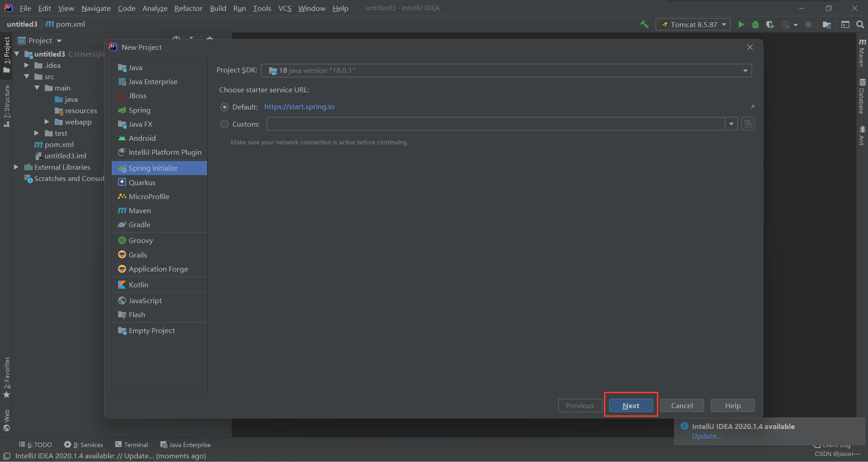Pick Android project type
This screenshot has width=868, height=462.
coord(159,138)
